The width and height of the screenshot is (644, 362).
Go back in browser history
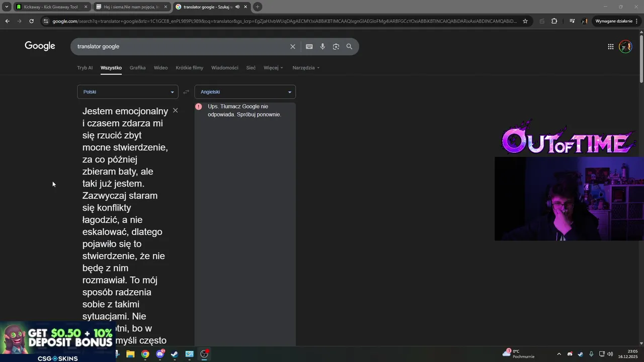[x=7, y=21]
